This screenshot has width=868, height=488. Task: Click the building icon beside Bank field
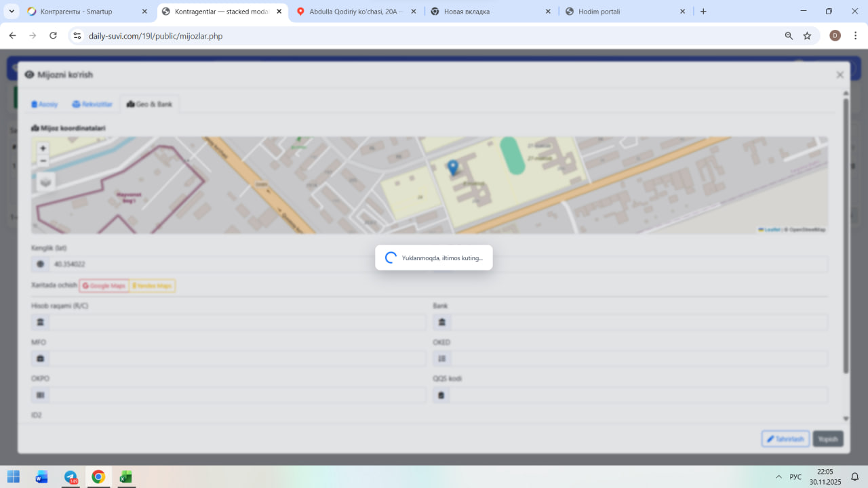coord(442,322)
